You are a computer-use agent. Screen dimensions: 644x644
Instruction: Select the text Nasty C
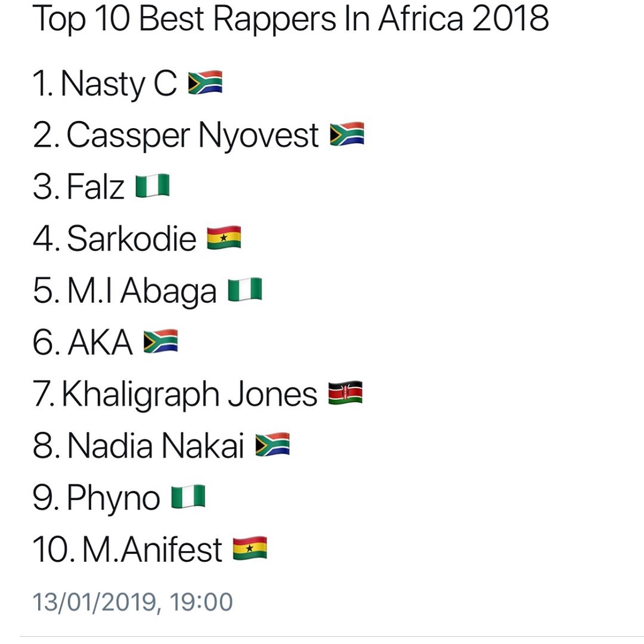[x=119, y=84]
